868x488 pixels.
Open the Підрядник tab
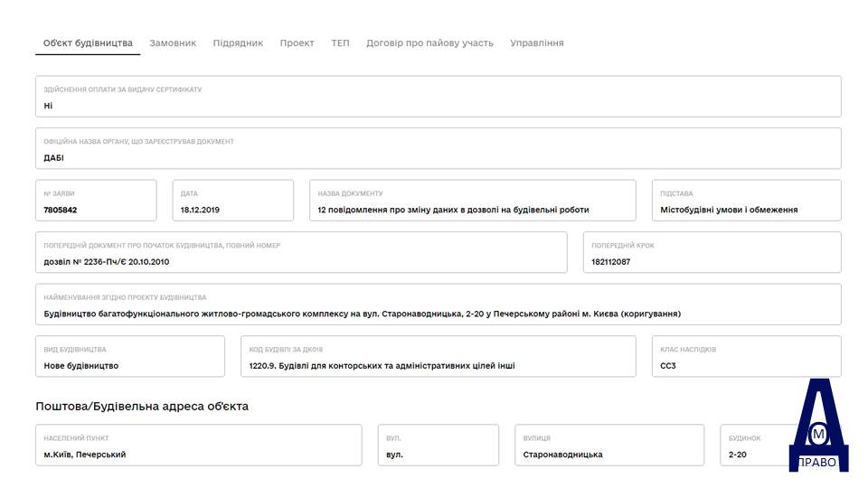pos(238,43)
